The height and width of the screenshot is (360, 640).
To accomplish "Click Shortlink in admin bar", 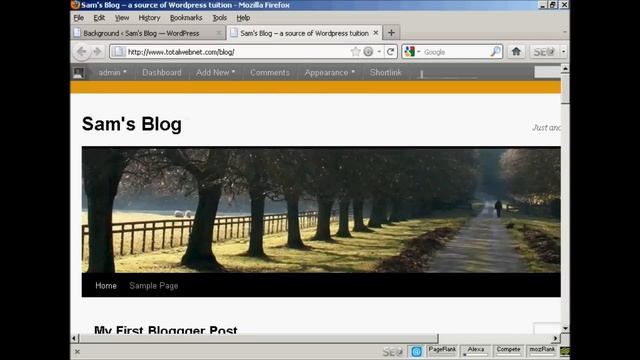I will pos(386,72).
